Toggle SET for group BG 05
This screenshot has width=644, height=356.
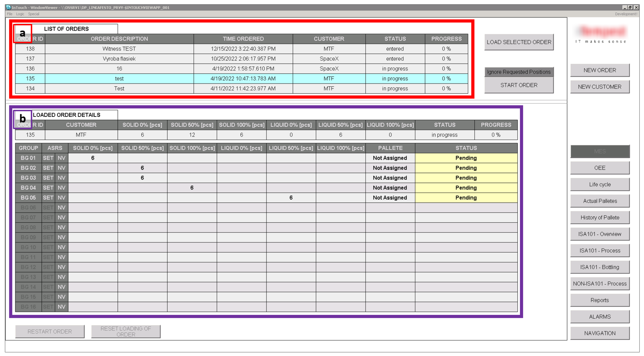(x=48, y=198)
